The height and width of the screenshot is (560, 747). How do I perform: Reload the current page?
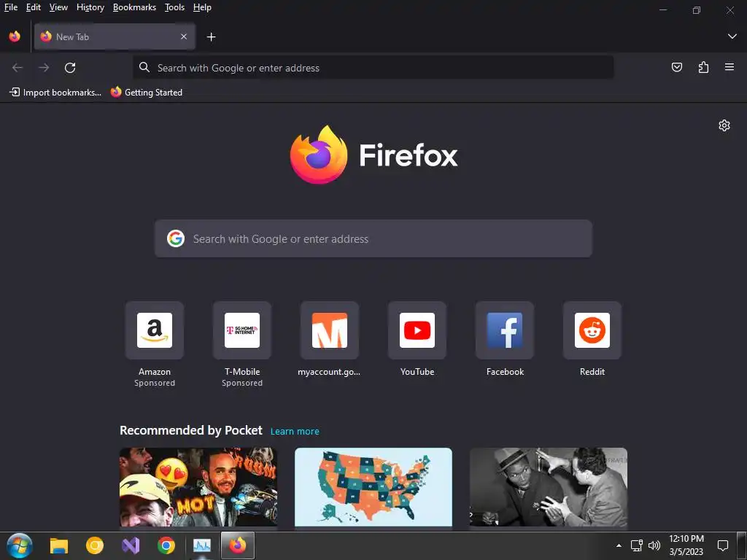(x=70, y=68)
